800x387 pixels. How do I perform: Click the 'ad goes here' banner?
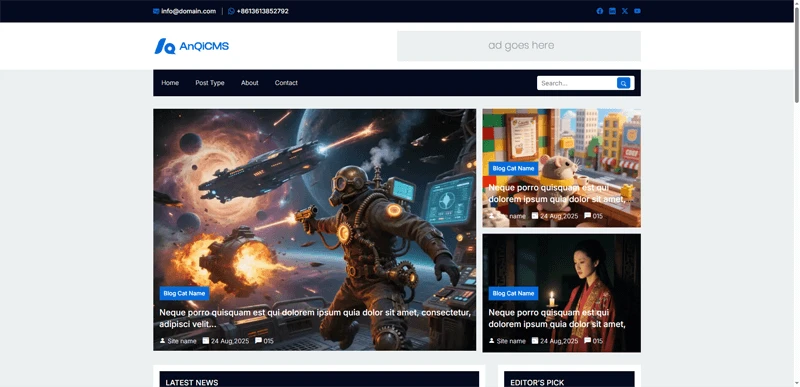click(x=519, y=46)
